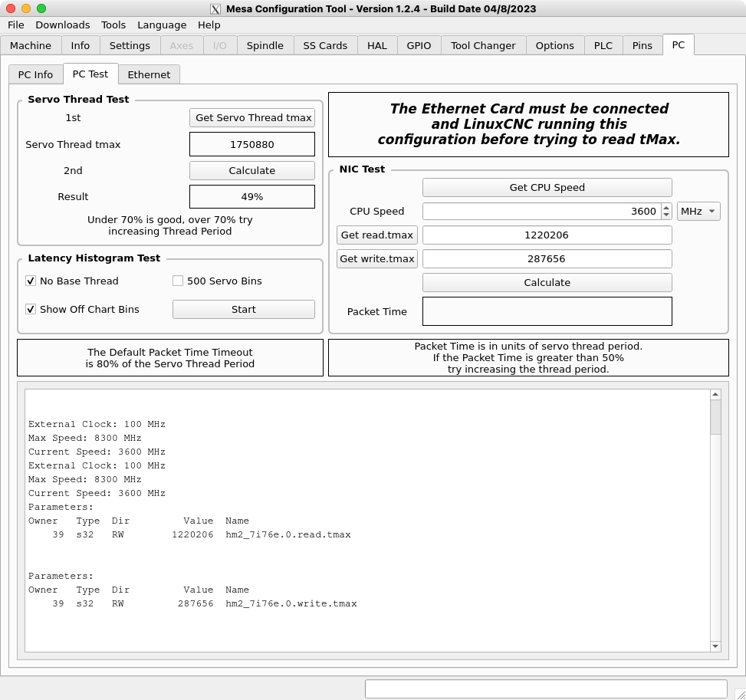Increment CPU Speed with the up stepper
This screenshot has height=700, width=746.
pos(665,207)
